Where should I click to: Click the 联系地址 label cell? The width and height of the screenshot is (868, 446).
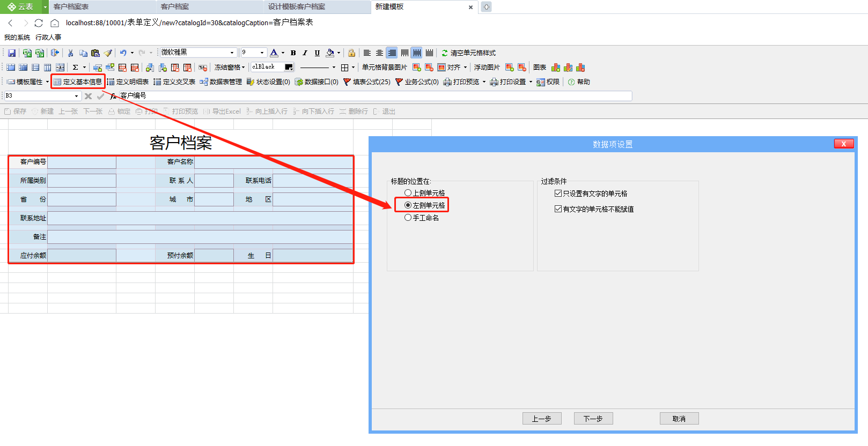28,218
